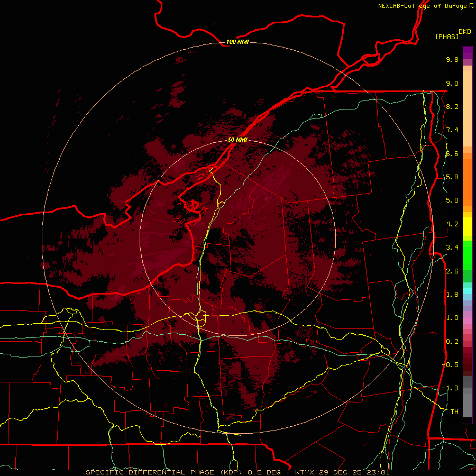Click the bright green segment of the color bar
476x476 pixels.
click(x=467, y=257)
